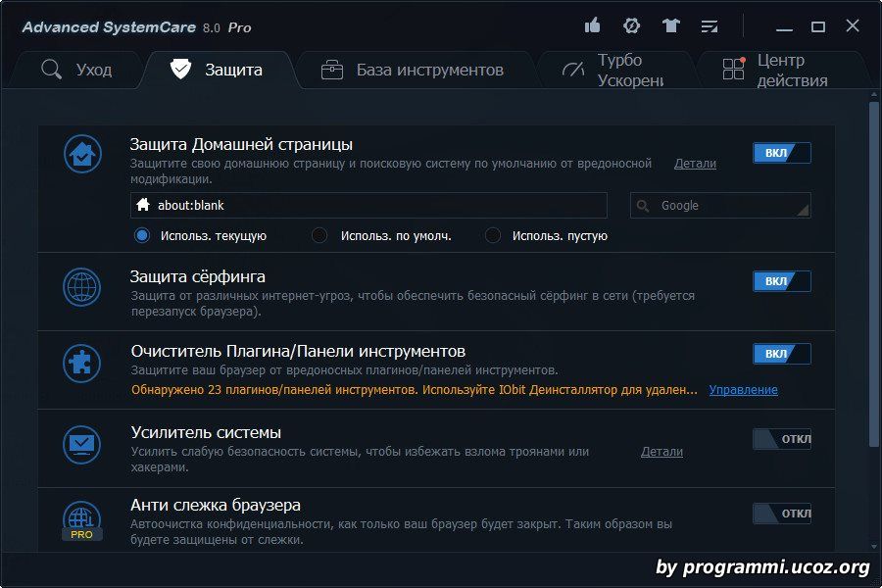Click the t-shirt skin icon
The image size is (882, 588).
670,26
